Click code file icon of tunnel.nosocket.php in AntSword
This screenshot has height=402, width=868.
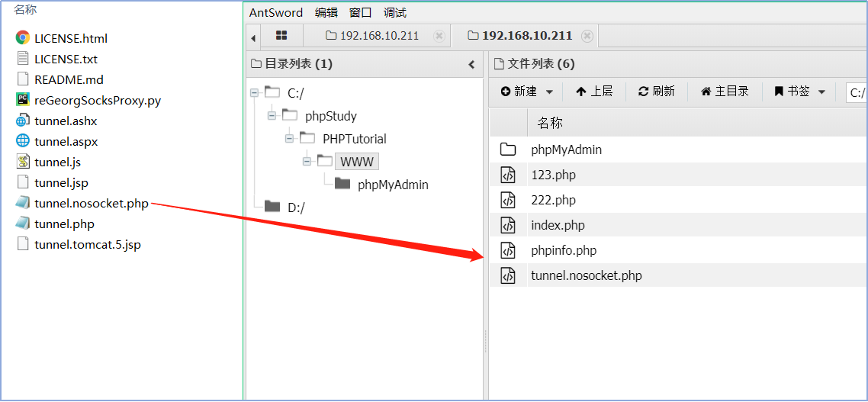[508, 275]
